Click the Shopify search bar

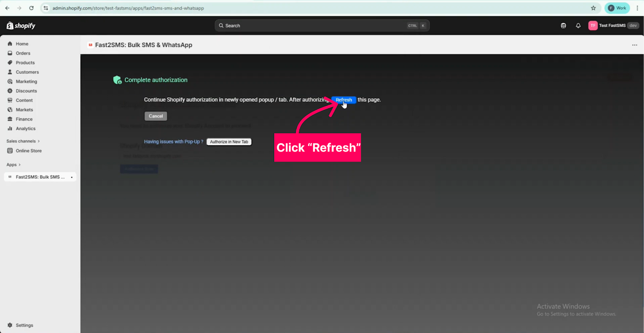[322, 26]
